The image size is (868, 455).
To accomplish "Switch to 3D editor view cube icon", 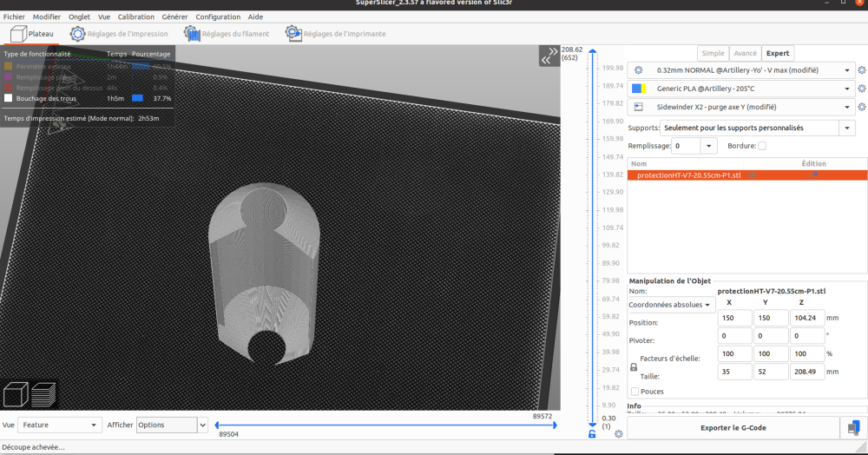I will pos(16,395).
